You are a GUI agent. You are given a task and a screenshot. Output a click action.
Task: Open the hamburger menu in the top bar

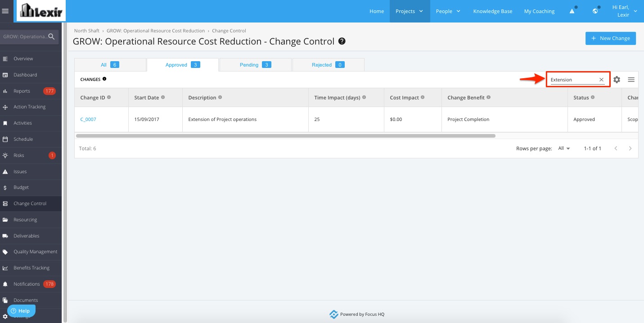point(5,11)
